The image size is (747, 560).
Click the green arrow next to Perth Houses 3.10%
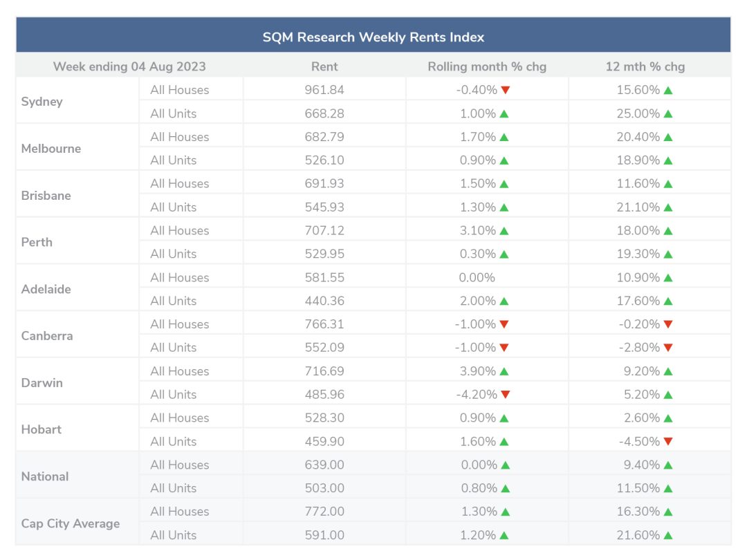pos(504,231)
